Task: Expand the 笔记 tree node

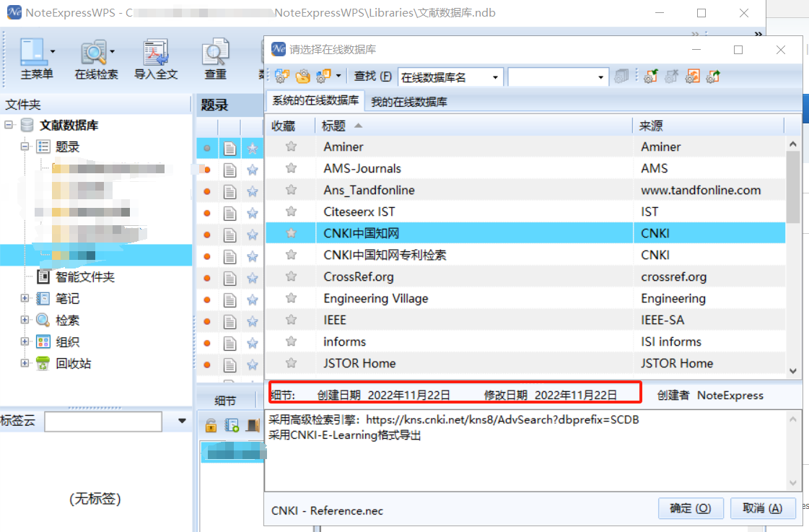Action: (25, 297)
